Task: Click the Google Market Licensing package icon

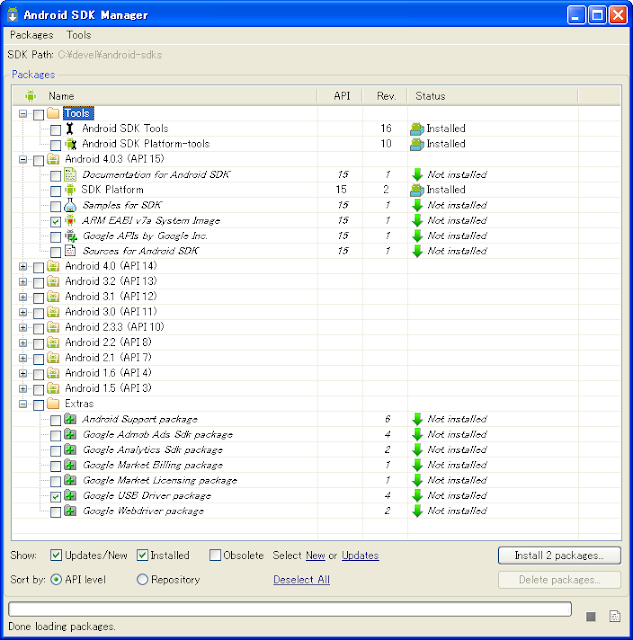Action: pyautogui.click(x=70, y=480)
